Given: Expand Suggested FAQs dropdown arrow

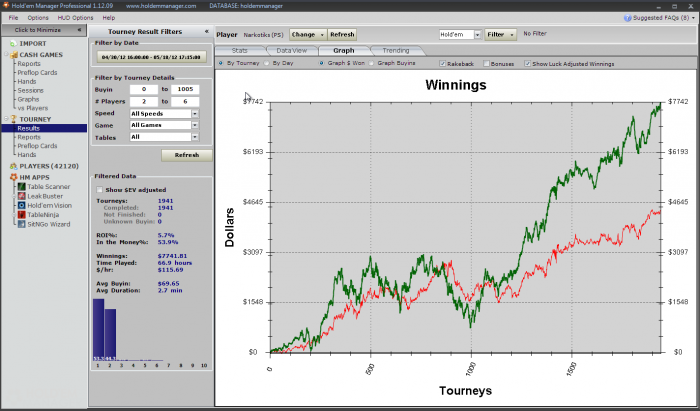Looking at the screenshot, I should click(x=693, y=18).
